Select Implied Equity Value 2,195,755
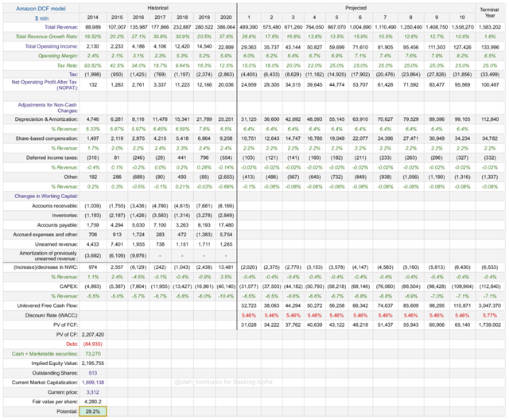 pyautogui.click(x=93, y=364)
